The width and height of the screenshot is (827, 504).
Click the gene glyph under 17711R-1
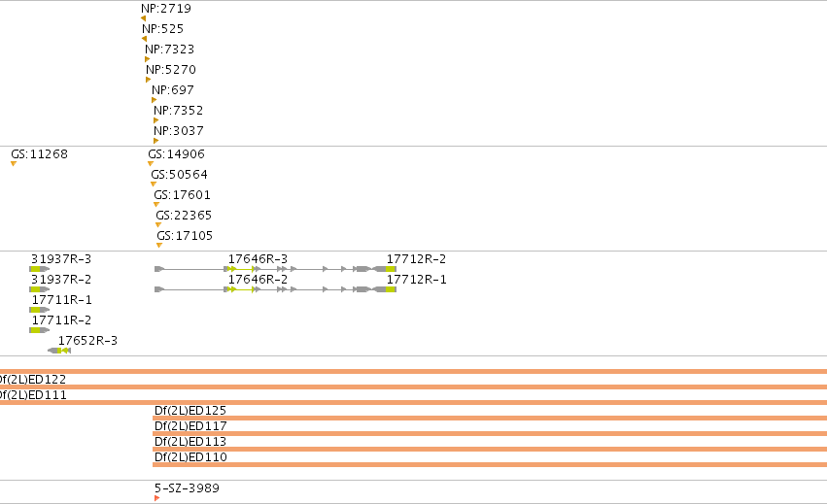pyautogui.click(x=40, y=310)
